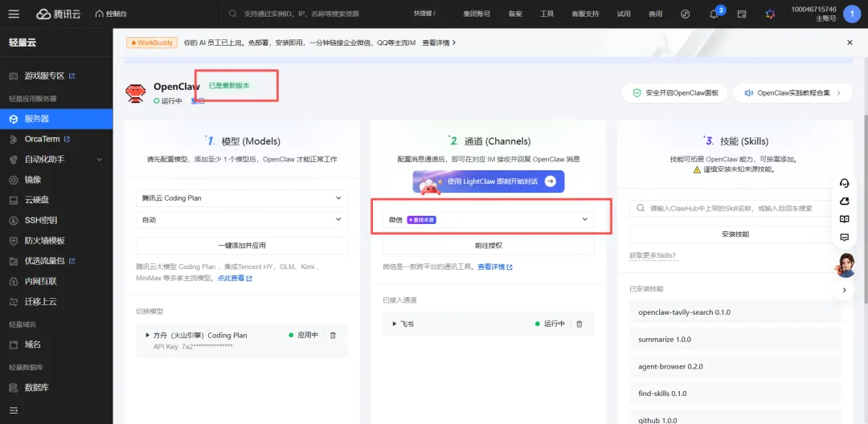Open 工具 menu in top bar

[x=547, y=14]
